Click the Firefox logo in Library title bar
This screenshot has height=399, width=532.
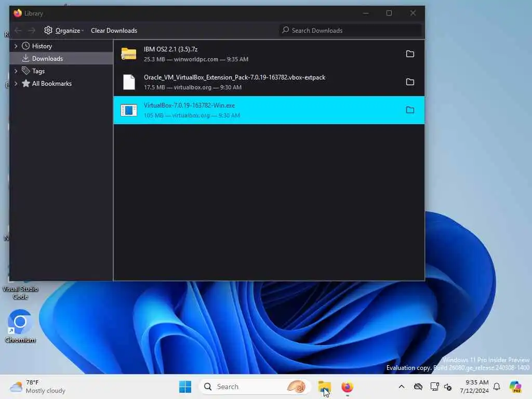(x=18, y=13)
